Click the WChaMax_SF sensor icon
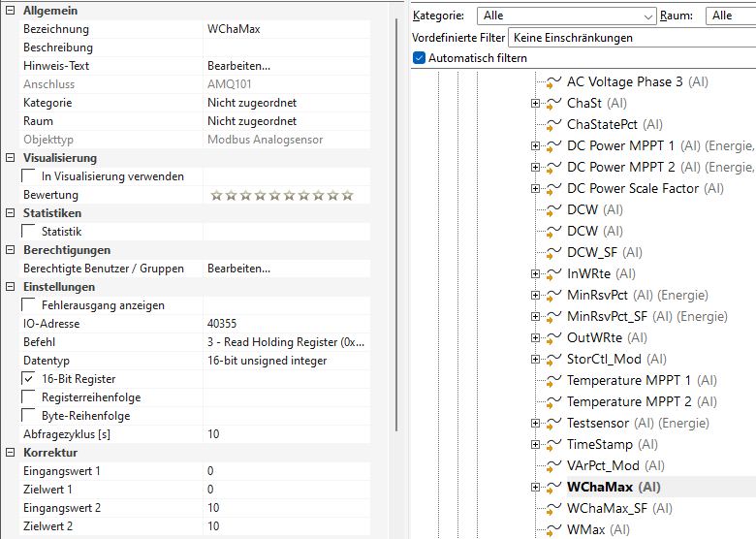 pos(554,509)
